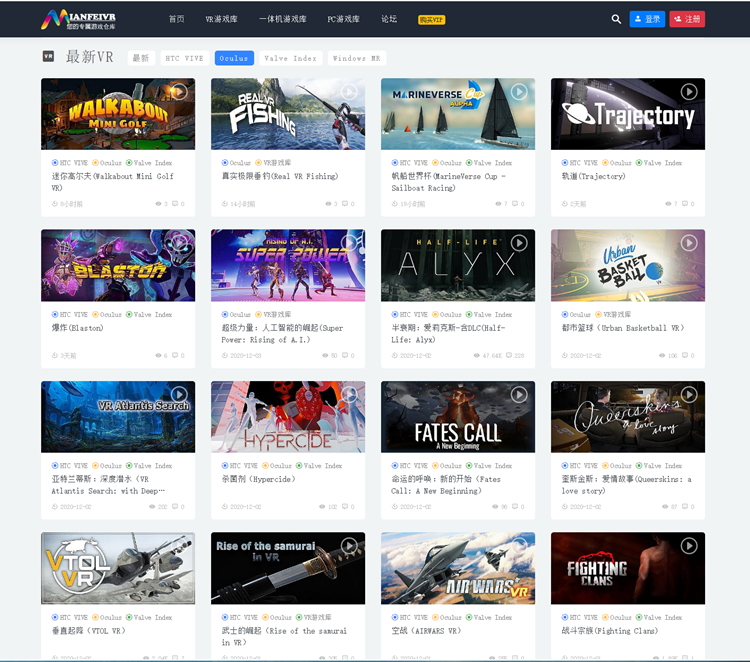Image resolution: width=750 pixels, height=662 pixels.
Task: Open 爆炸 (Blaston) title link
Action: pyautogui.click(x=77, y=328)
